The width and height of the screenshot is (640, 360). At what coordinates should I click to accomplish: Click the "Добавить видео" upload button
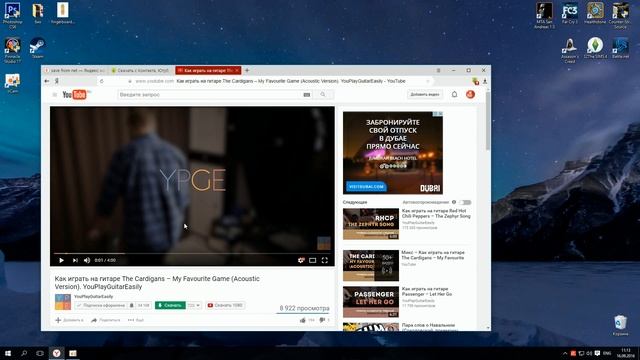coord(425,94)
